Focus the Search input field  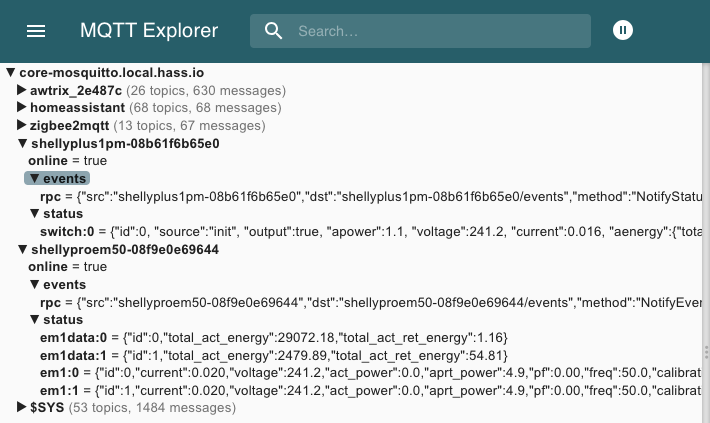420,31
